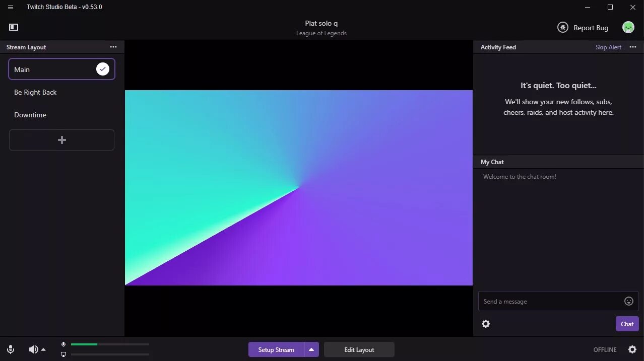Image resolution: width=644 pixels, height=361 pixels.
Task: Toggle the left sidebar panel icon
Action: [14, 27]
